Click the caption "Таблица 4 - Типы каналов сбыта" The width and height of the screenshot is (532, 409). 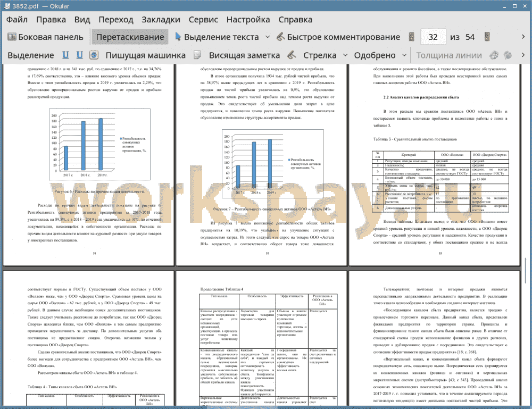click(72, 387)
